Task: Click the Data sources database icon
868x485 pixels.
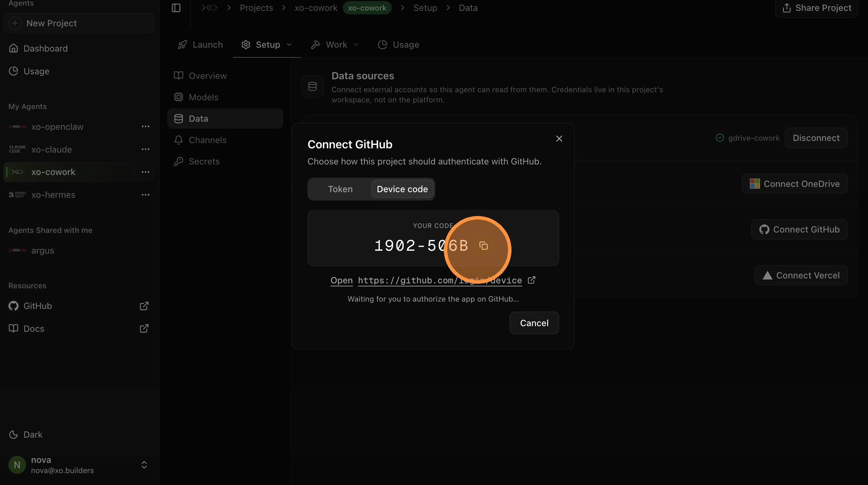Action: (x=312, y=86)
